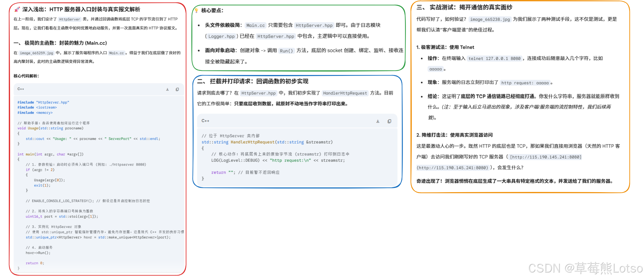This screenshot has height=279, width=644.
Task: Click heading 三、实战测试：揭开通信的真实面纱
Action: tap(464, 7)
